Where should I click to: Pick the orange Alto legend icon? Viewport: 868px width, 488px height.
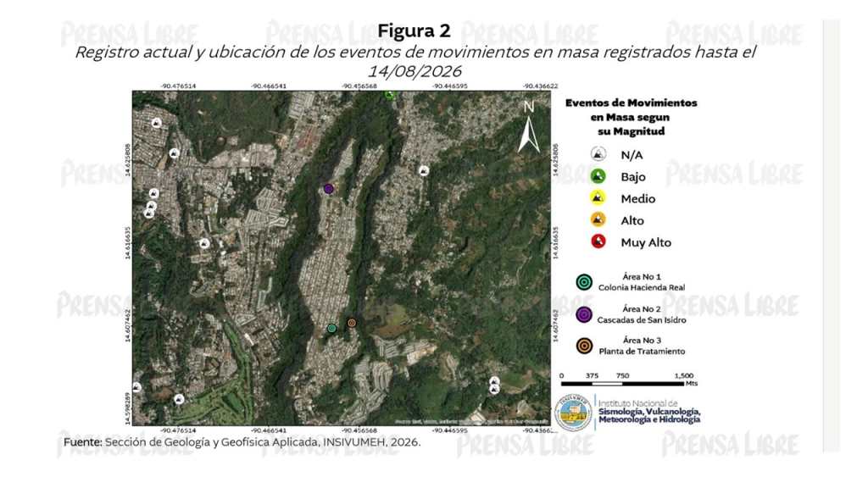pyautogui.click(x=598, y=219)
